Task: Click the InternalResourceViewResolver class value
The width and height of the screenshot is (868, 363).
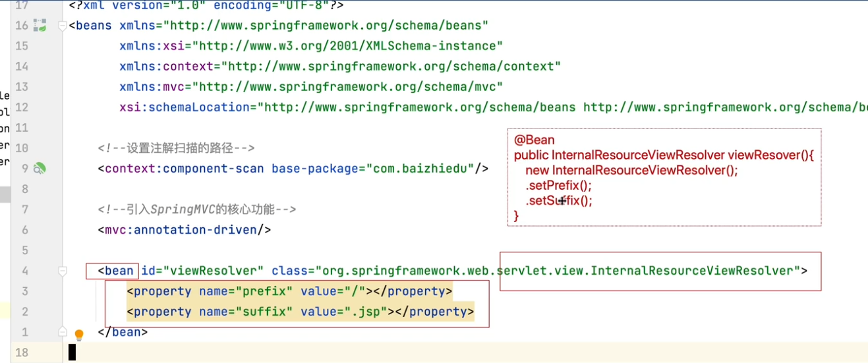Action: pyautogui.click(x=557, y=271)
